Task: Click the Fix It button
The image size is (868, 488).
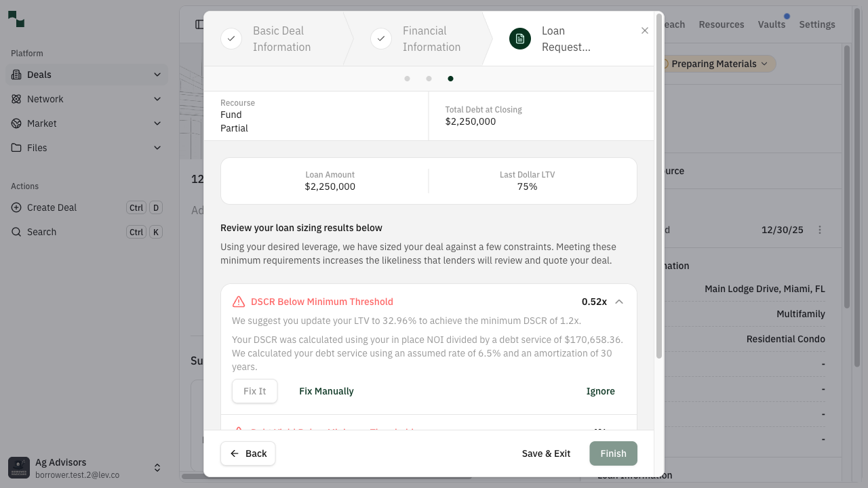Action: pyautogui.click(x=254, y=391)
